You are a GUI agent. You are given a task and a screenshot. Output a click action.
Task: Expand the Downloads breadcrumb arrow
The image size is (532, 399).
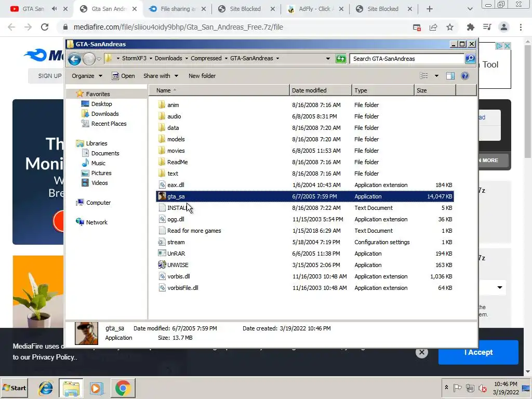187,58
